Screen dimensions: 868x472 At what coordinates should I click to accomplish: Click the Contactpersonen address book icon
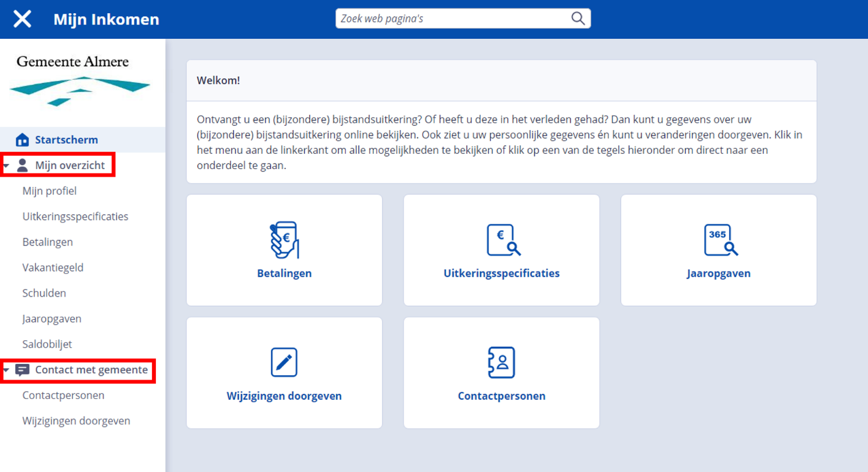[x=501, y=362]
